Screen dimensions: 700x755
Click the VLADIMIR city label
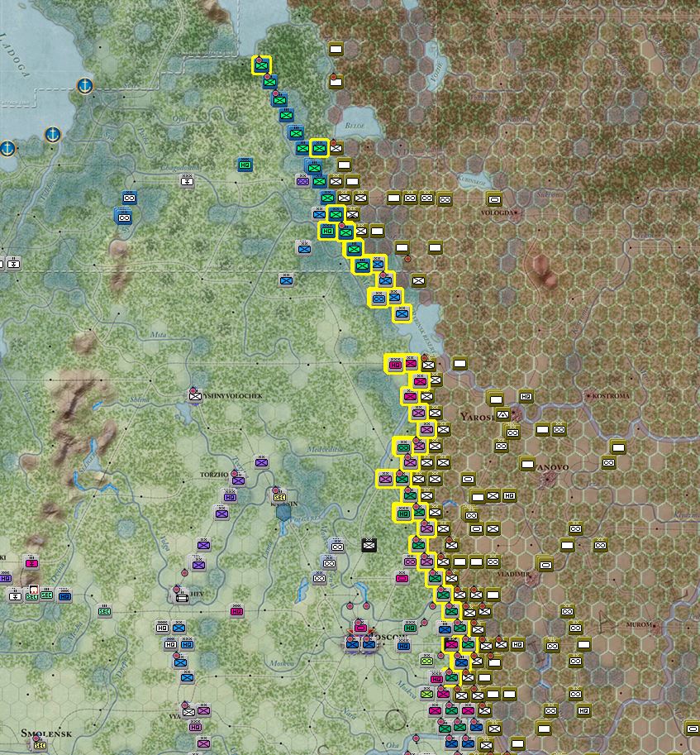point(513,574)
